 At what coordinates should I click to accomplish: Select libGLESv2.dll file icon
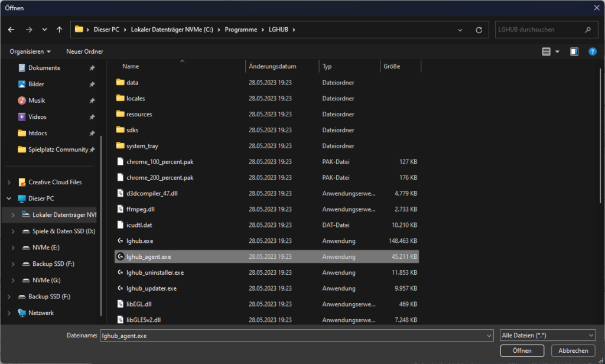click(x=121, y=320)
